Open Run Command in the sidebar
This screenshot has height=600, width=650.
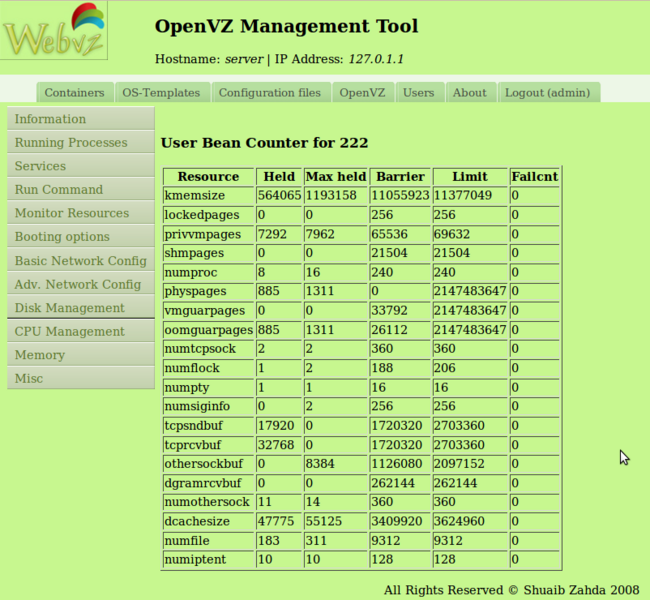81,189
